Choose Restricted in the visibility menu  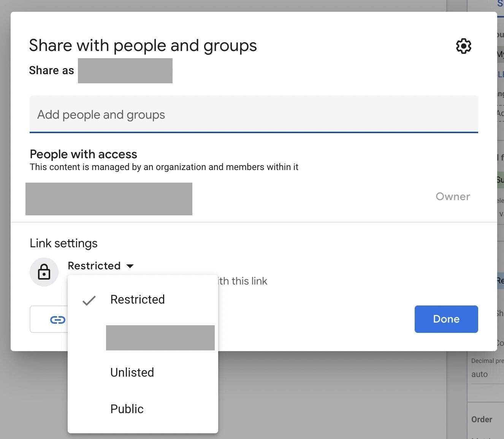coord(138,299)
